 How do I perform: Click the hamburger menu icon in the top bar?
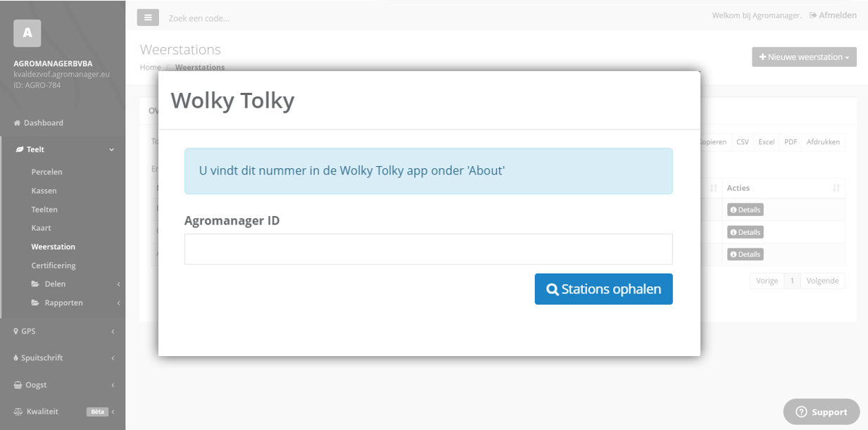click(x=148, y=17)
